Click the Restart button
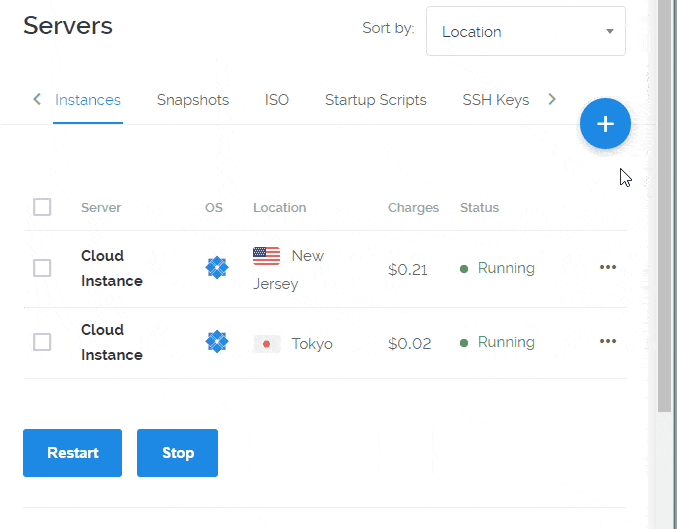 point(73,453)
